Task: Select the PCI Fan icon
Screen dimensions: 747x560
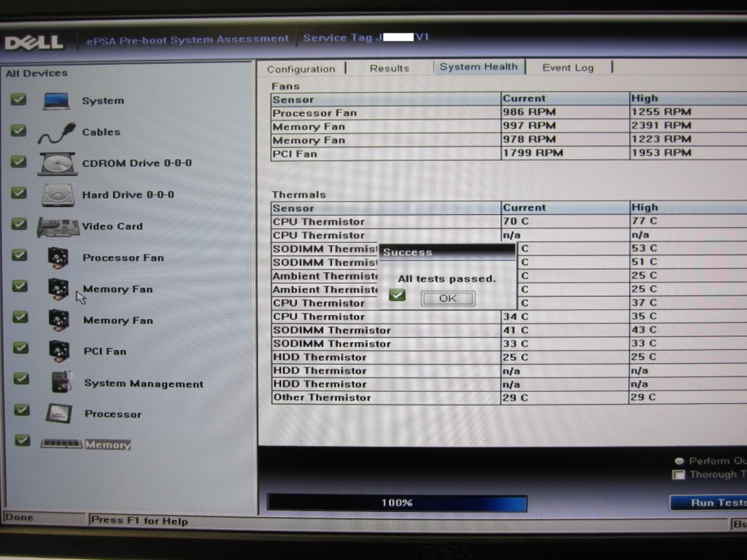Action: [x=59, y=351]
